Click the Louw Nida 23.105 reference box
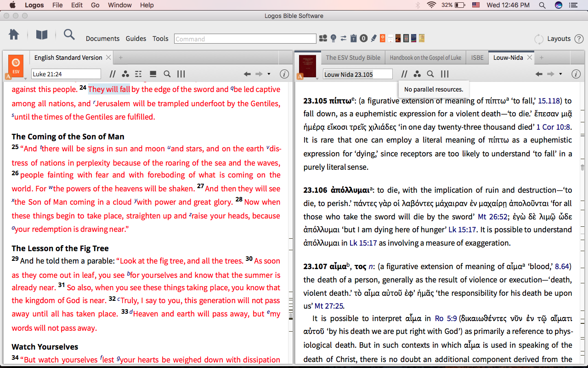The height and width of the screenshot is (368, 588). point(358,74)
